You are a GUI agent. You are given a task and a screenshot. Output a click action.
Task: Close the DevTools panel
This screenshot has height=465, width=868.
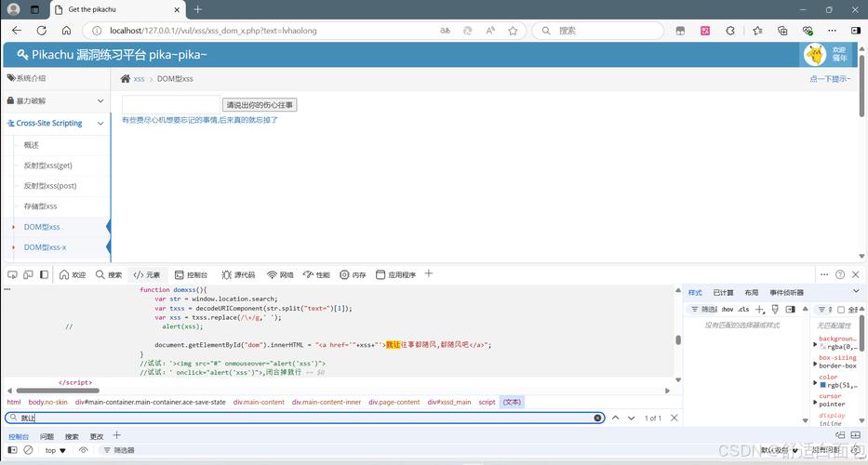pos(856,274)
